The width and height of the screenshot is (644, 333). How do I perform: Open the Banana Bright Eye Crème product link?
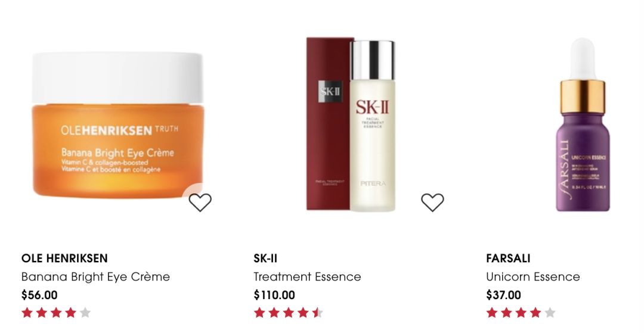pyautogui.click(x=95, y=277)
